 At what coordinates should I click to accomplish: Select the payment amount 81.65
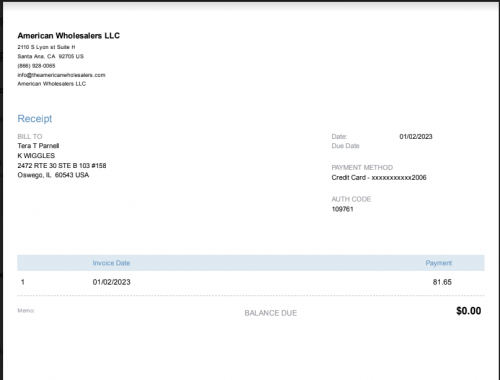click(442, 282)
